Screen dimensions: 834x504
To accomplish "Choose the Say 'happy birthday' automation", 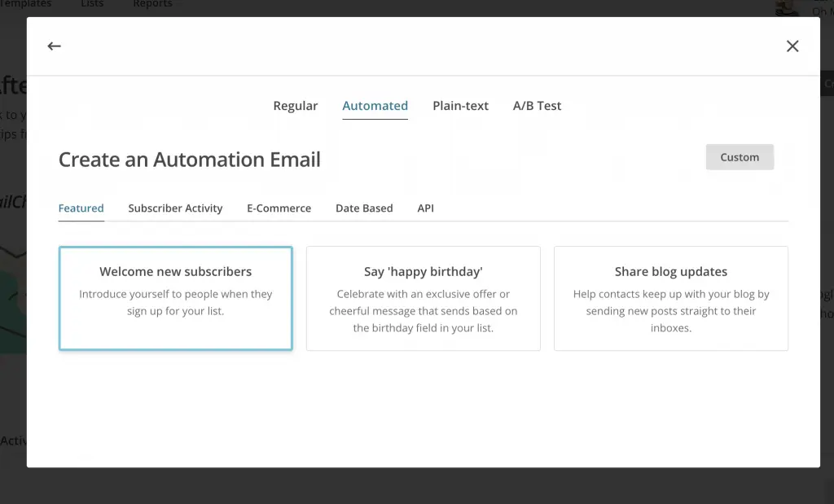I will pyautogui.click(x=423, y=298).
